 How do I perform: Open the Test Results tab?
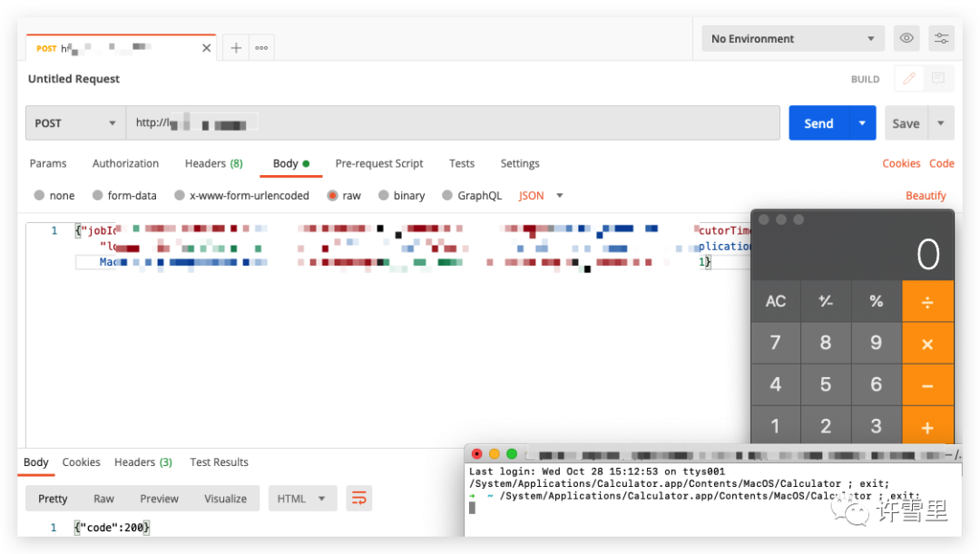click(219, 462)
